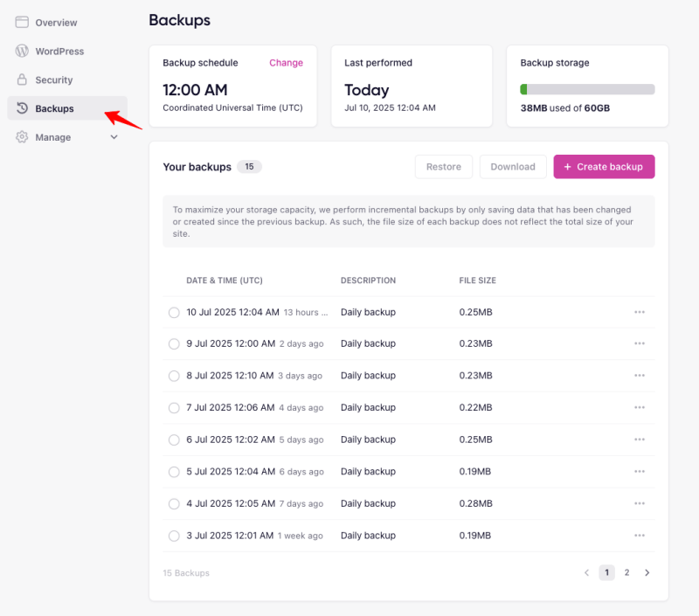The height and width of the screenshot is (616, 699).
Task: Open Security via its padlock icon
Action: pyautogui.click(x=24, y=80)
